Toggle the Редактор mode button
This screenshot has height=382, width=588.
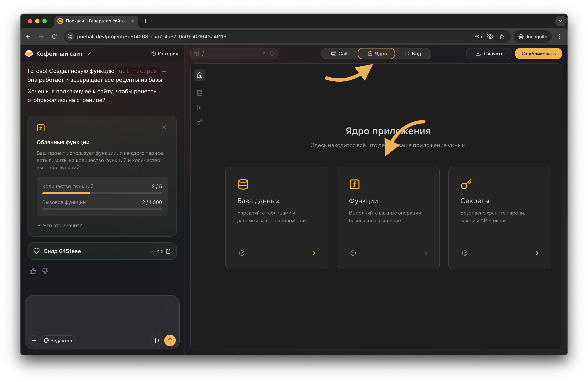point(58,340)
